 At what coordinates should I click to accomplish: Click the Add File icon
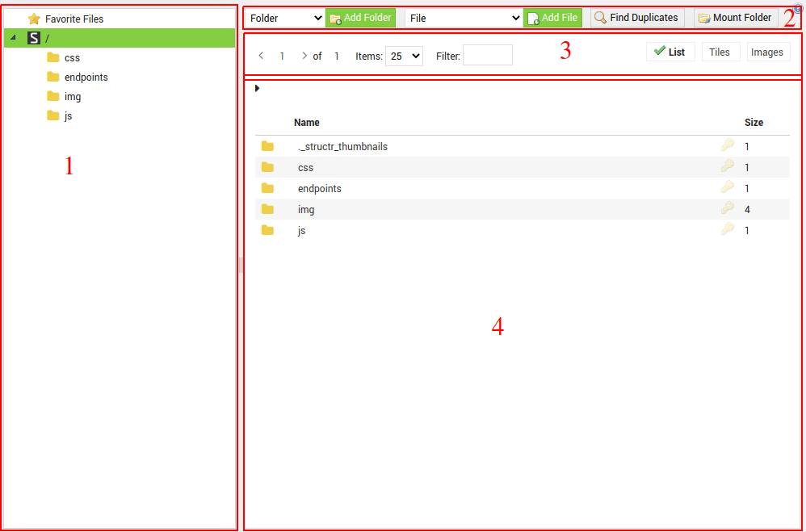coord(531,17)
